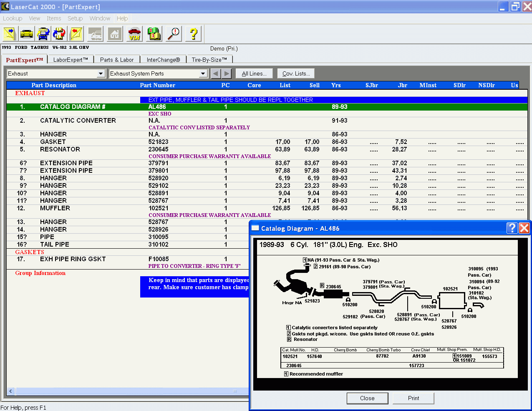Open the Items menu
The image size is (532, 411).
[54, 18]
